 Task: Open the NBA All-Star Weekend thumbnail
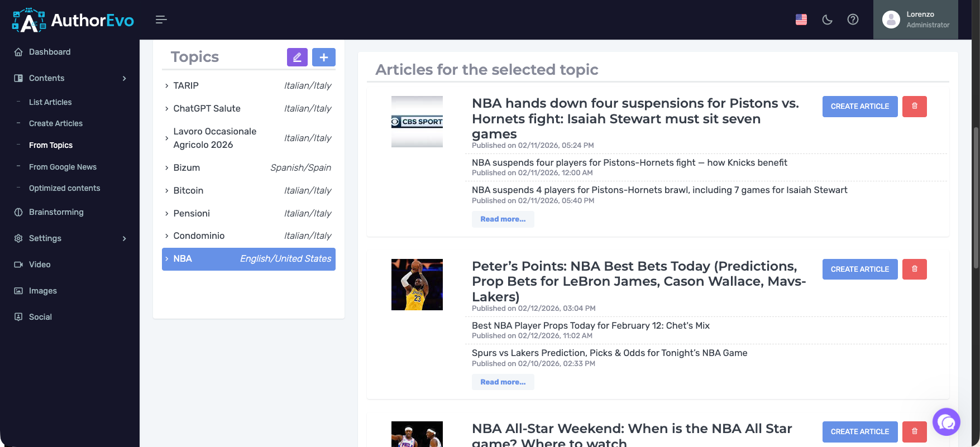[x=417, y=434]
